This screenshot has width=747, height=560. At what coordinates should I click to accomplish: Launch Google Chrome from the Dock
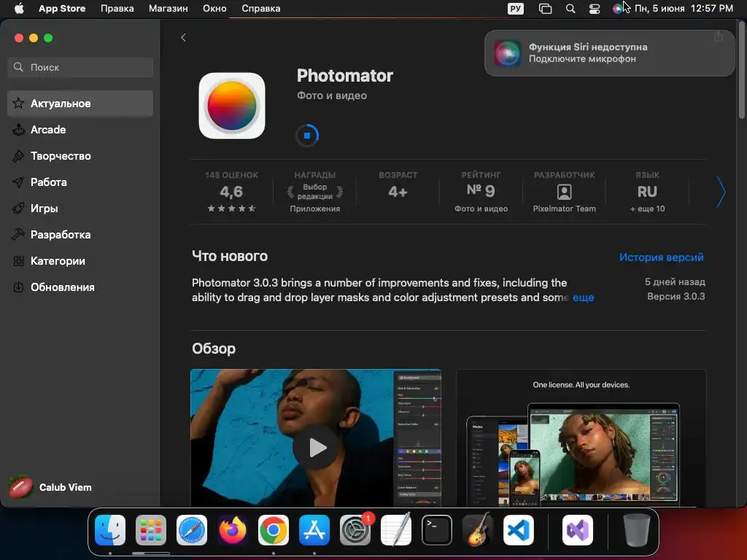[274, 530]
